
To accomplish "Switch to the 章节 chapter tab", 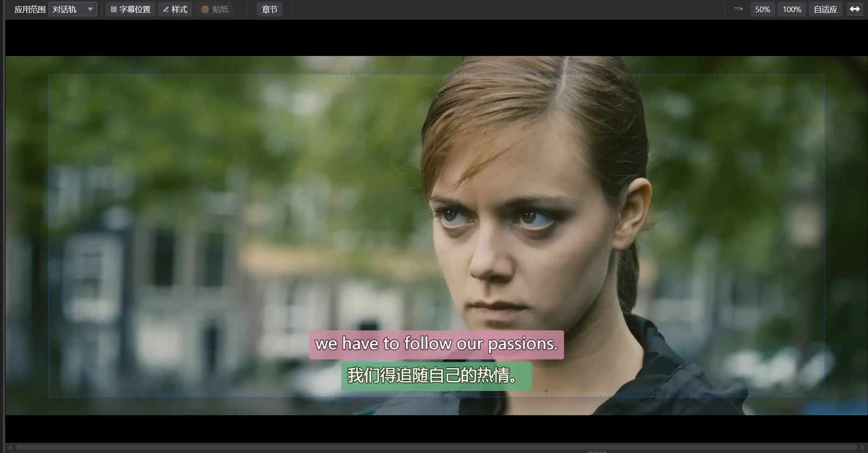I will click(x=269, y=9).
